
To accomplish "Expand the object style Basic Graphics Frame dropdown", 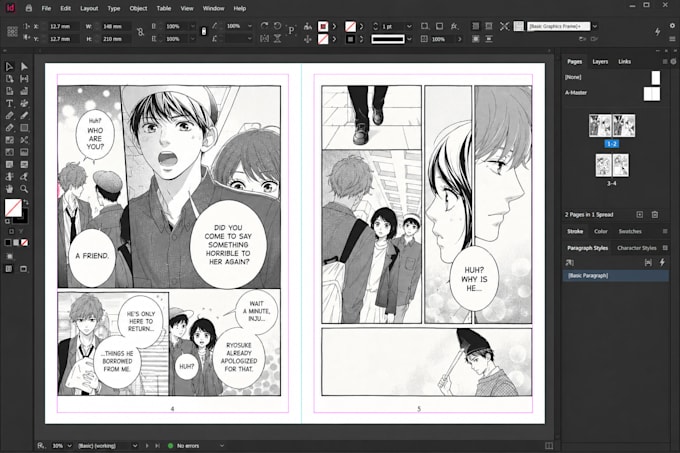I will coord(595,26).
